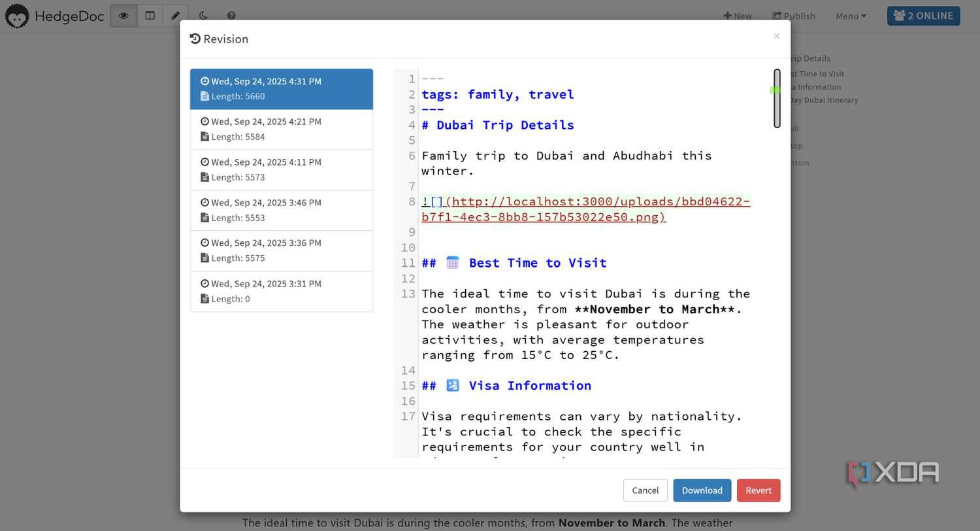Select revision from 4:21 PM, length 5584
Image resolution: width=980 pixels, height=531 pixels.
click(282, 129)
